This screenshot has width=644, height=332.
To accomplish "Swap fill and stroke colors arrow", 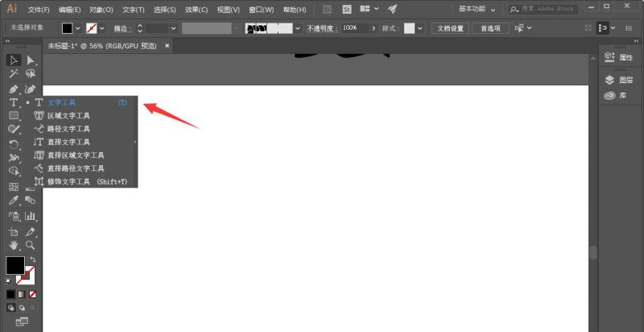I will [x=32, y=259].
